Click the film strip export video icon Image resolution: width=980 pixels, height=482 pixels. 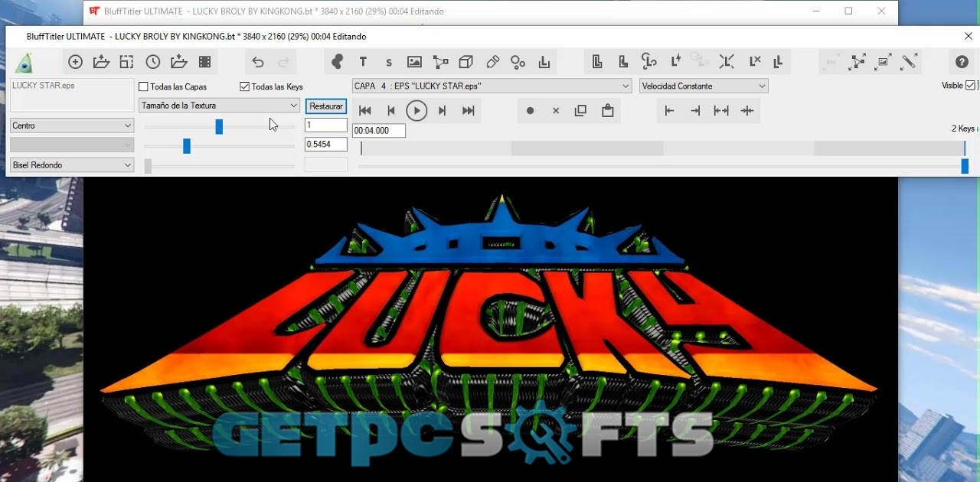(x=205, y=63)
